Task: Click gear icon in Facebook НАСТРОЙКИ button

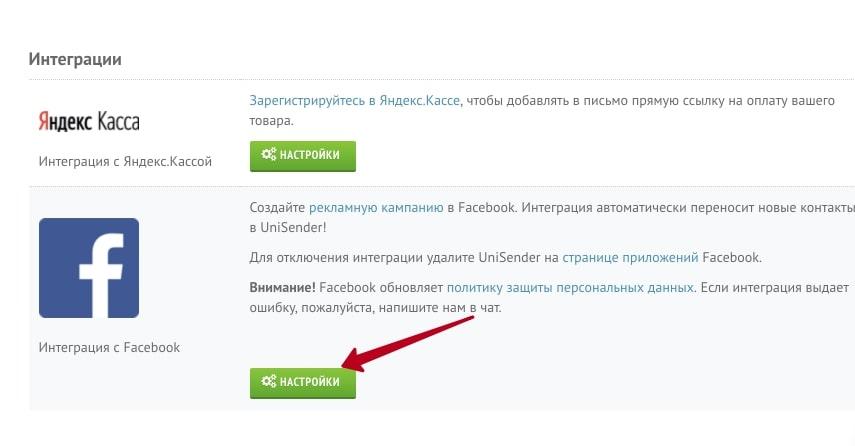Action: pyautogui.click(x=268, y=381)
